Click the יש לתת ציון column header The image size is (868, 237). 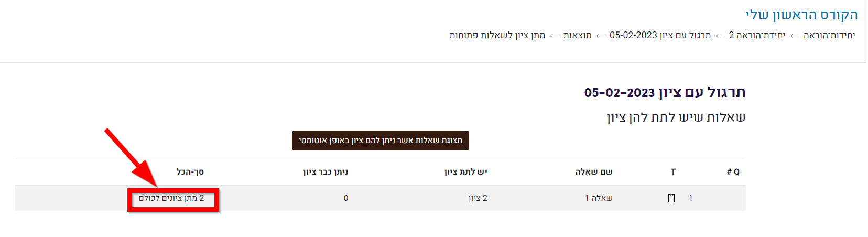click(466, 172)
